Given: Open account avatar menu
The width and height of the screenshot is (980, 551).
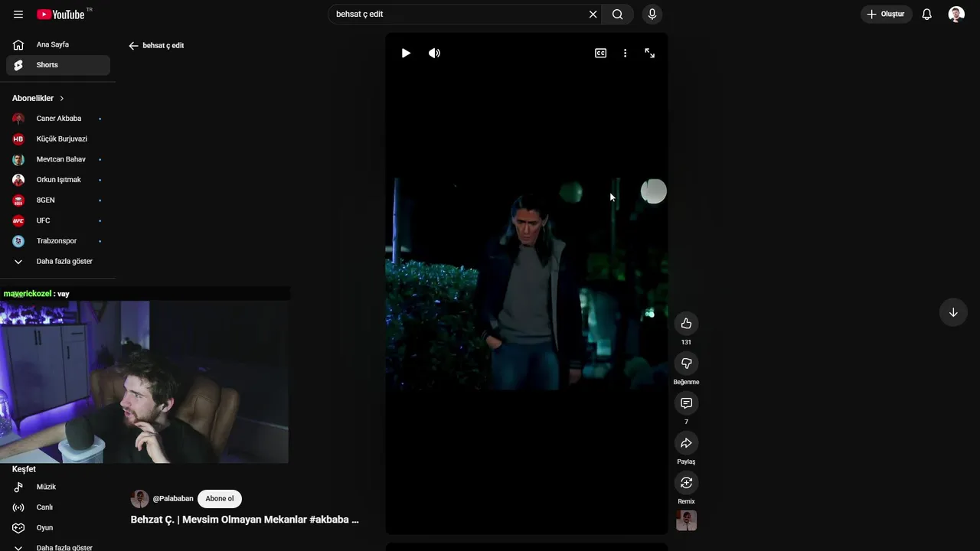Looking at the screenshot, I should (x=956, y=15).
